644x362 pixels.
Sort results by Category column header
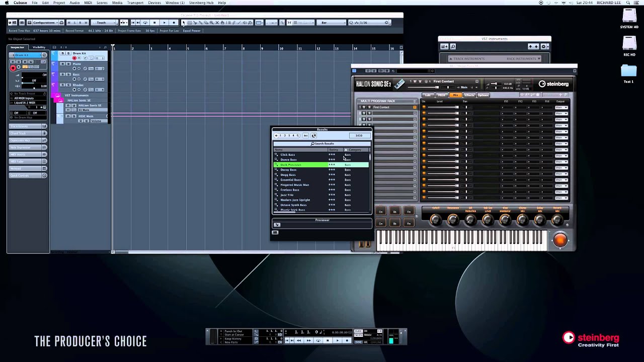(x=356, y=149)
